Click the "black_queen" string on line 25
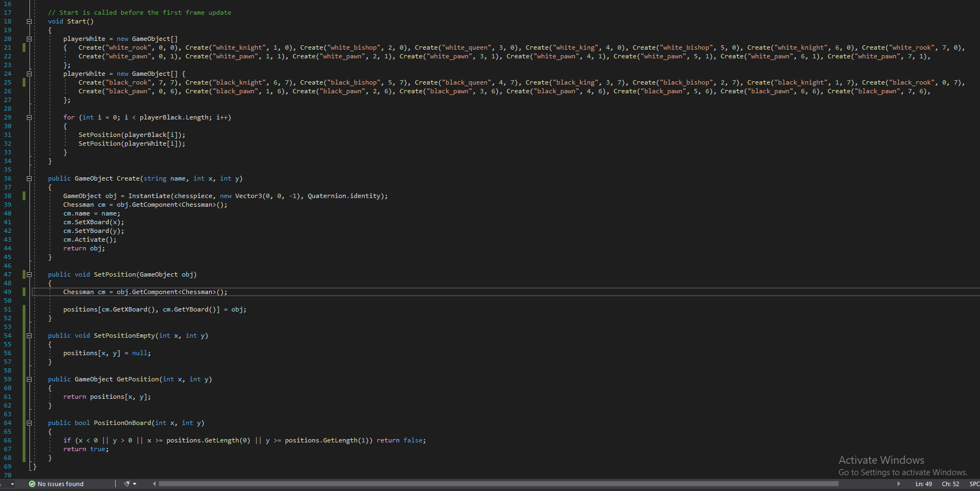 click(466, 82)
